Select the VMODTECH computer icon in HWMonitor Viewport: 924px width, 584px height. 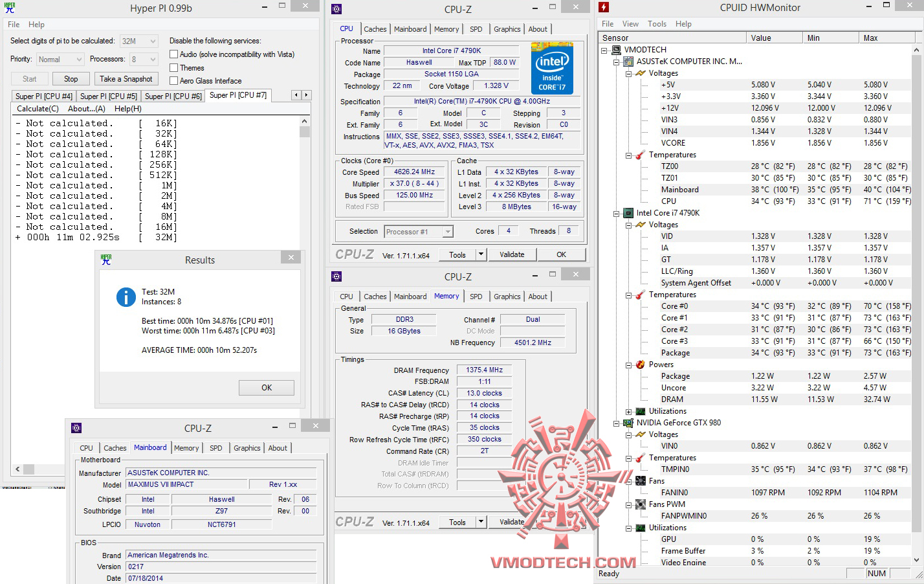[x=616, y=50]
